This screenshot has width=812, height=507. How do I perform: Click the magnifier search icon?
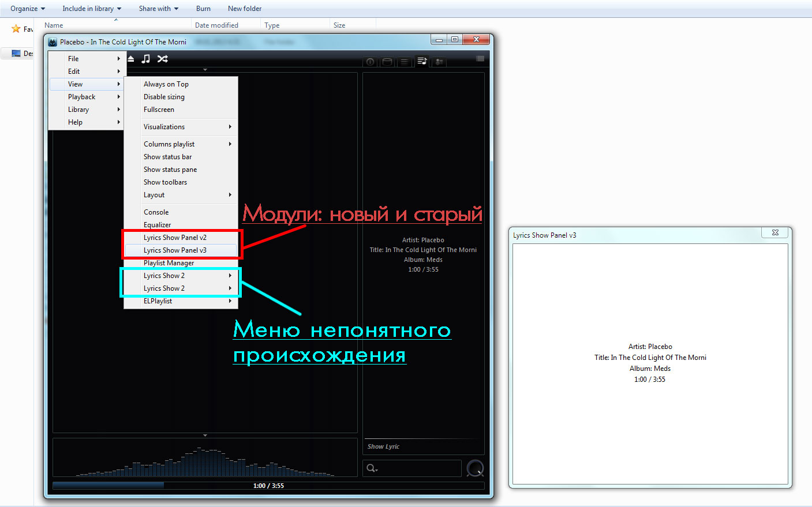tap(372, 468)
